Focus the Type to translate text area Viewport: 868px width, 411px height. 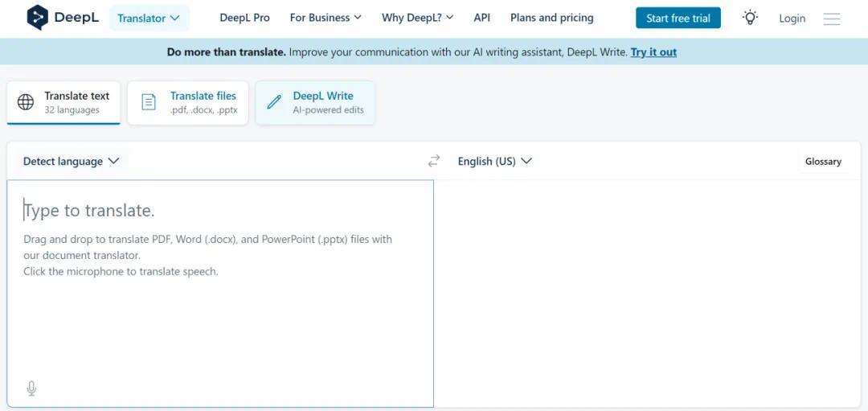pos(220,294)
